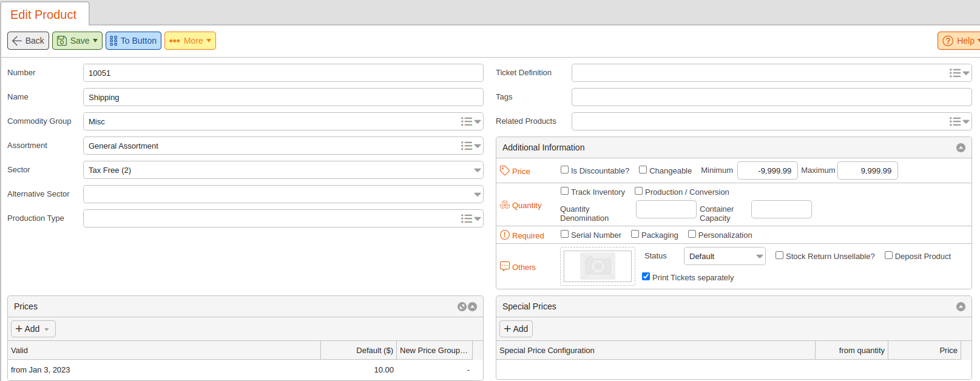Viewport: 980px width, 381px height.
Task: Enable the Personalization checkbox
Action: click(x=692, y=234)
